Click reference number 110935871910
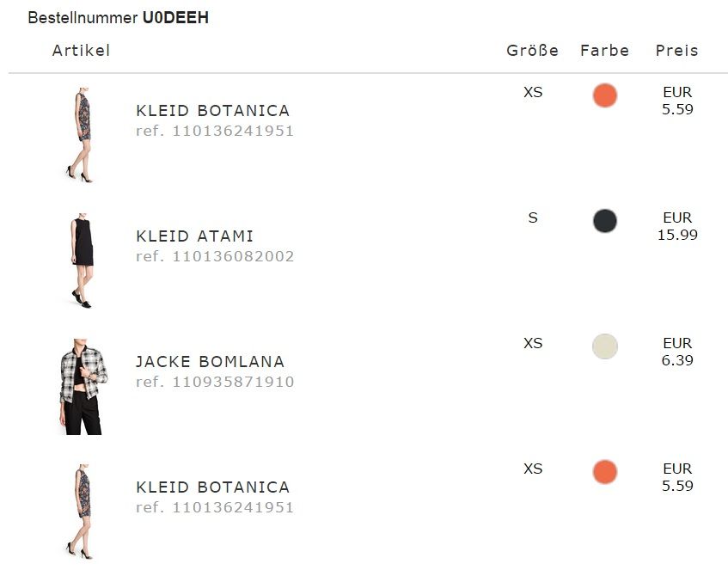Image resolution: width=728 pixels, height=570 pixels. tap(215, 382)
